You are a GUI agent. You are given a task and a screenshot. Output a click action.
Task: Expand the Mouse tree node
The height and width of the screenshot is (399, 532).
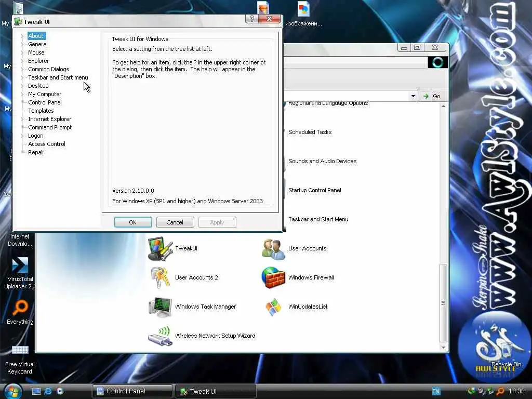coord(22,52)
